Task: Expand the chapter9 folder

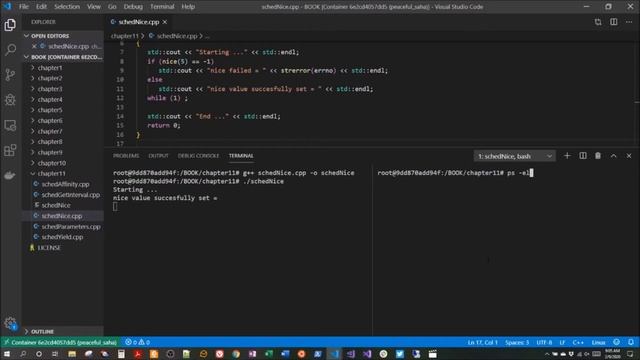Action: click(63, 153)
